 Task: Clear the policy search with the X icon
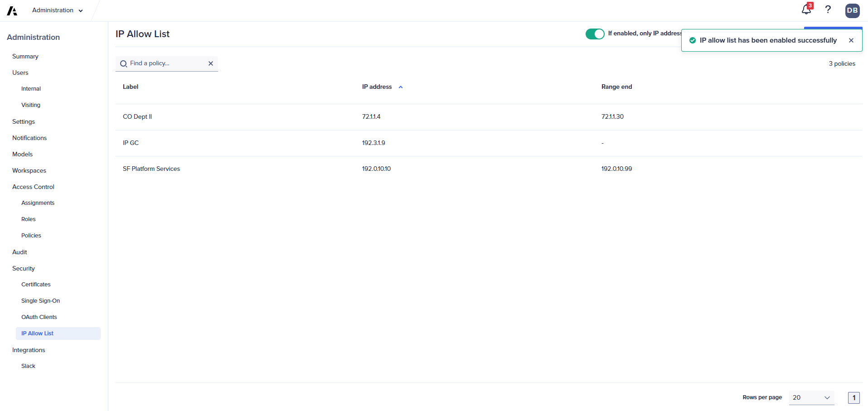pyautogui.click(x=211, y=63)
